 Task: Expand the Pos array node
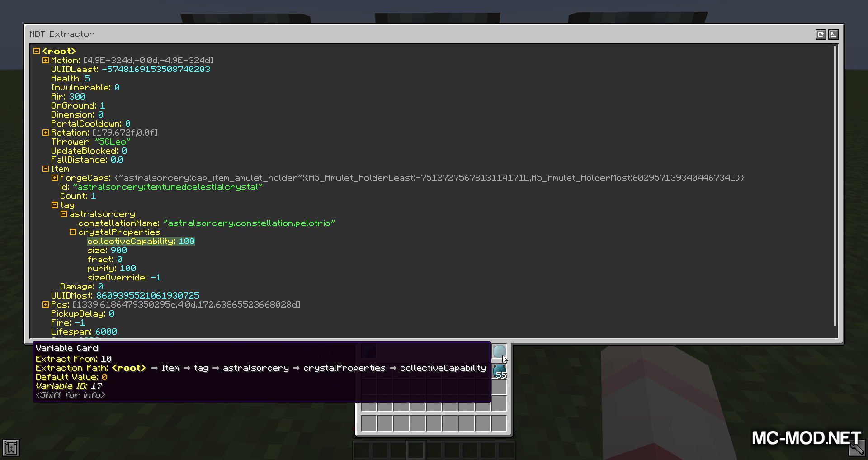[46, 304]
